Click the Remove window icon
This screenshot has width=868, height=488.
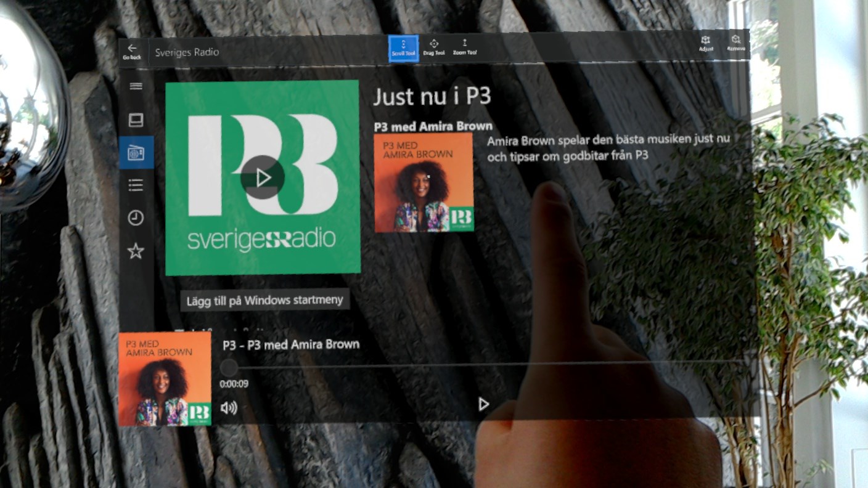pos(735,43)
